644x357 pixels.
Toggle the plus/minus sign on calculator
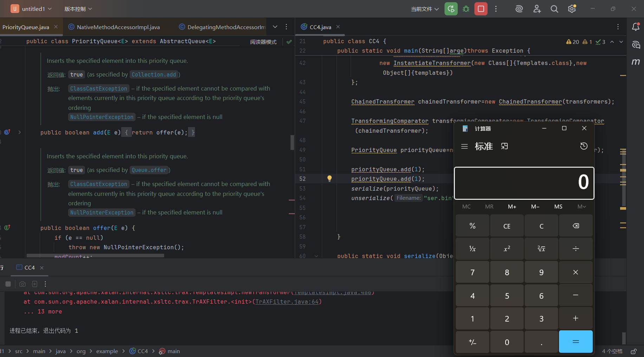coord(472,342)
